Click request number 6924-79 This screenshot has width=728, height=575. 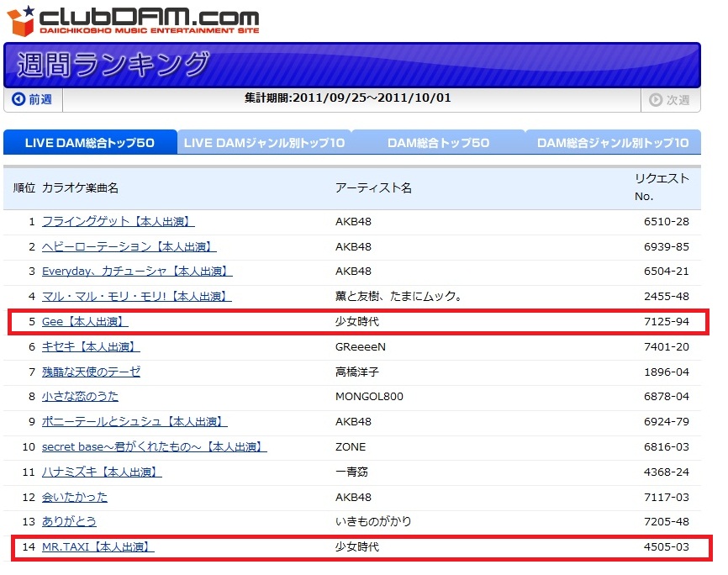click(x=667, y=421)
